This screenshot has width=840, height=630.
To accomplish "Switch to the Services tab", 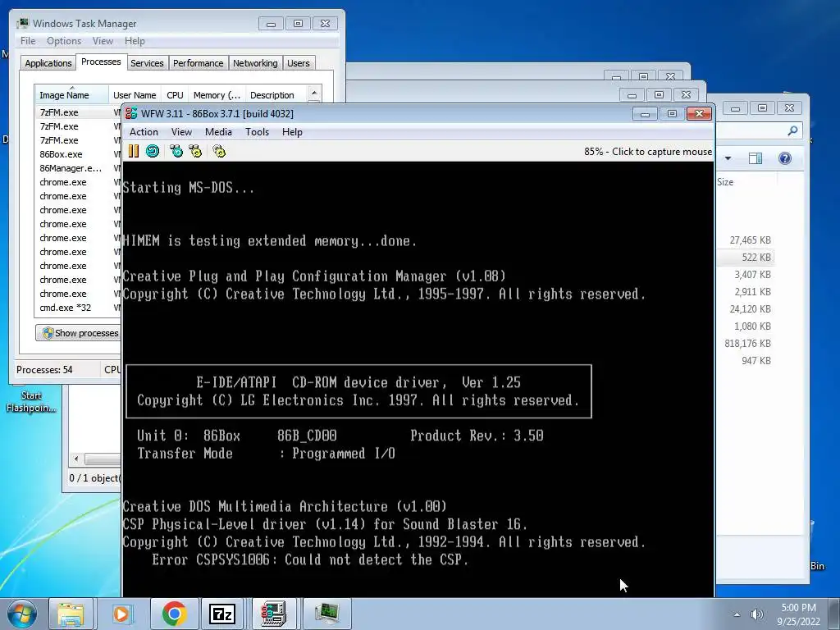I will (x=147, y=63).
